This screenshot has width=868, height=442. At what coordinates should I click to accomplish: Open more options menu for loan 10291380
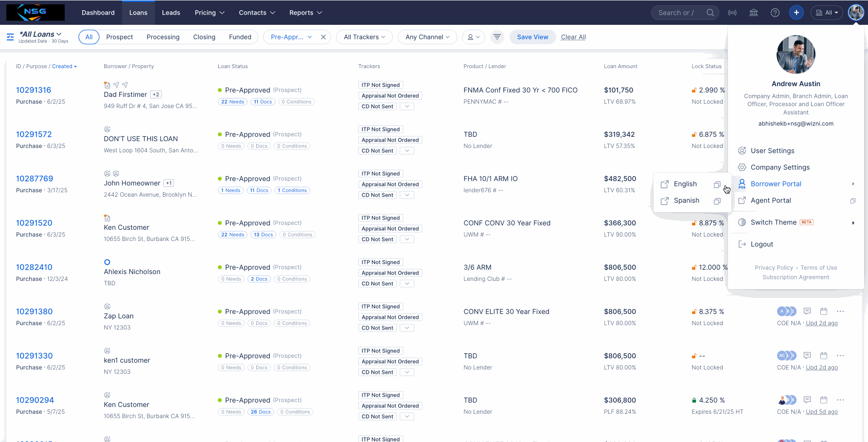840,311
